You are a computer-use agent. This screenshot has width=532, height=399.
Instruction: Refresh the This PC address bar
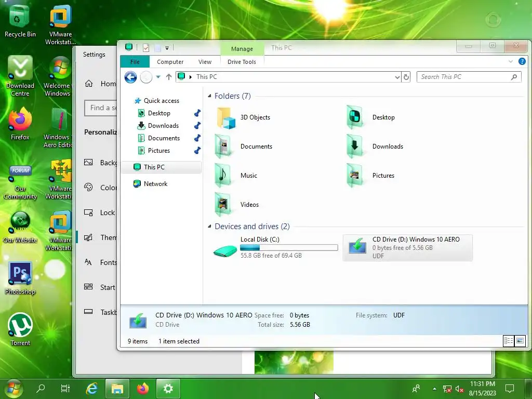coord(406,77)
